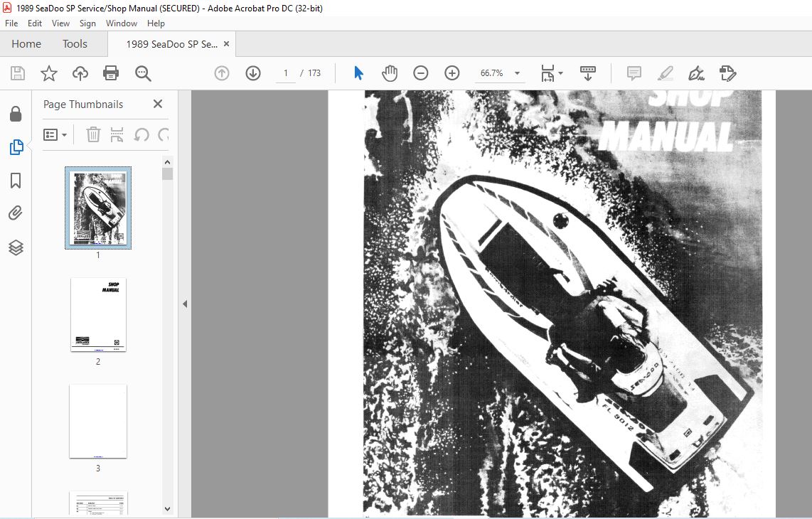Open the sign document pen icon
Viewport: 812px width, 519px height.
696,73
